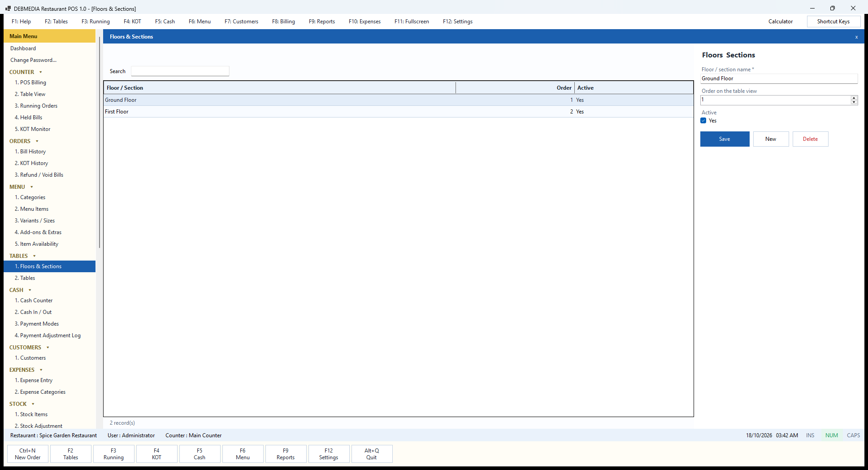This screenshot has width=868, height=470.
Task: Open F9: Reports from the menu bar
Action: [x=322, y=22]
